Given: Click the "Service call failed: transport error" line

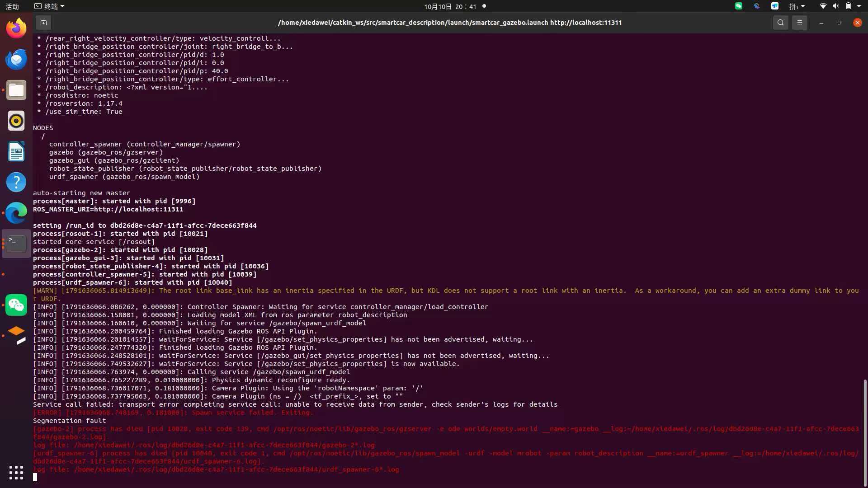Looking at the screenshot, I should [x=295, y=404].
